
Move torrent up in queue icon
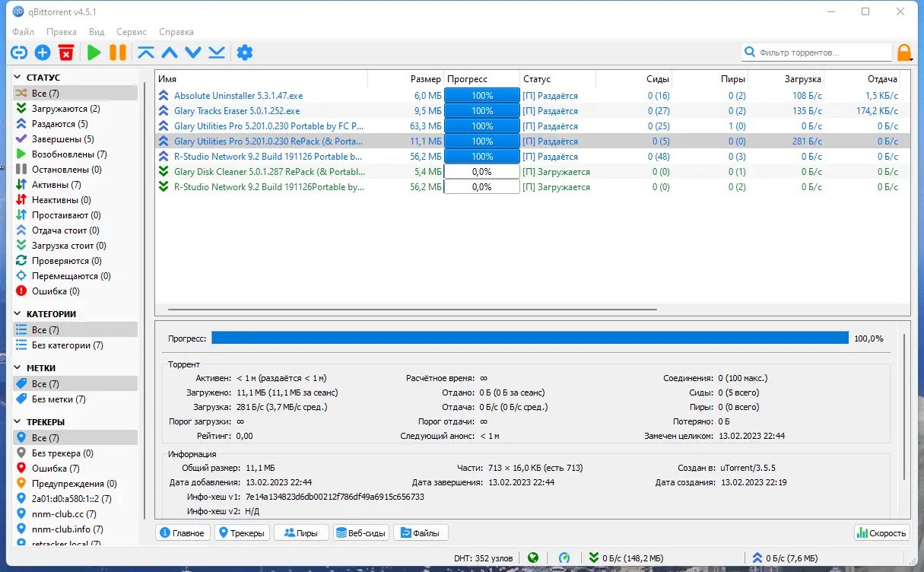[x=170, y=52]
